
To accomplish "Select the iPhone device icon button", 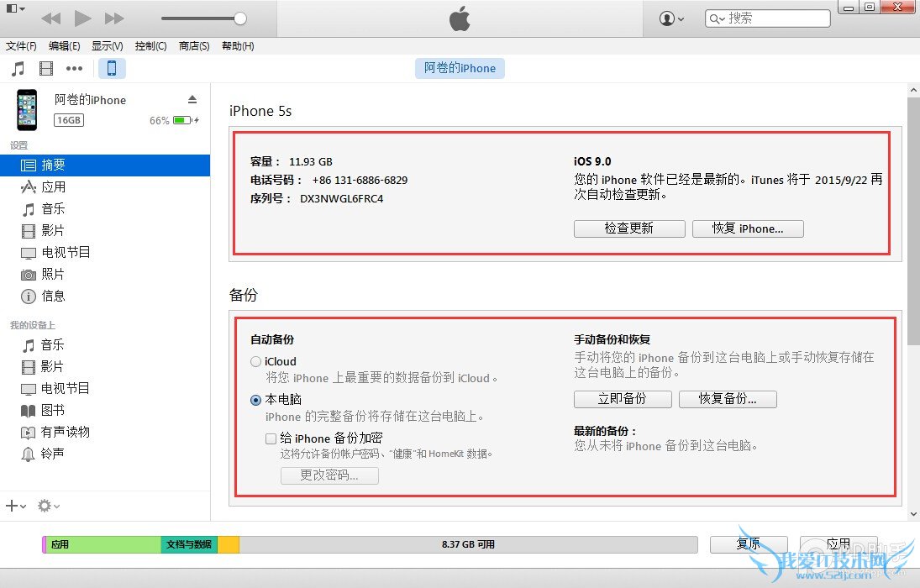I will point(112,69).
